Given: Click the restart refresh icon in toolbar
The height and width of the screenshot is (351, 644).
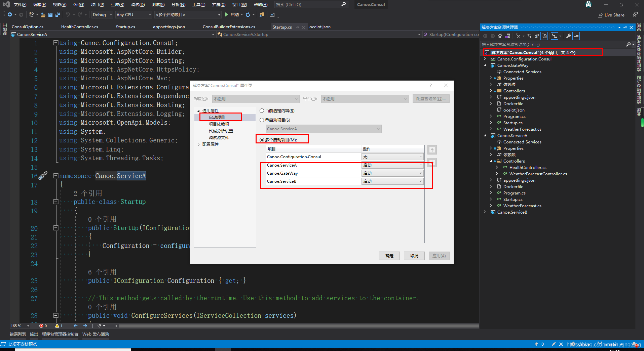Looking at the screenshot, I should pyautogui.click(x=248, y=15).
